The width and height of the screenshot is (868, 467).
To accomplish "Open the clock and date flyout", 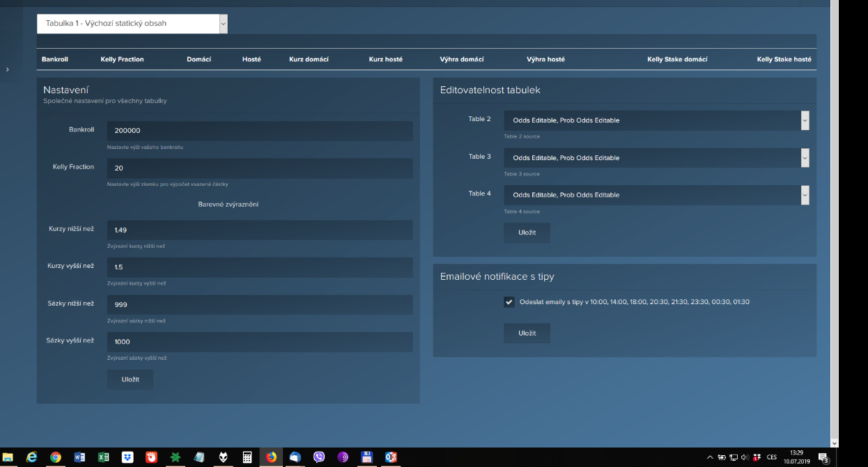I will (x=796, y=457).
